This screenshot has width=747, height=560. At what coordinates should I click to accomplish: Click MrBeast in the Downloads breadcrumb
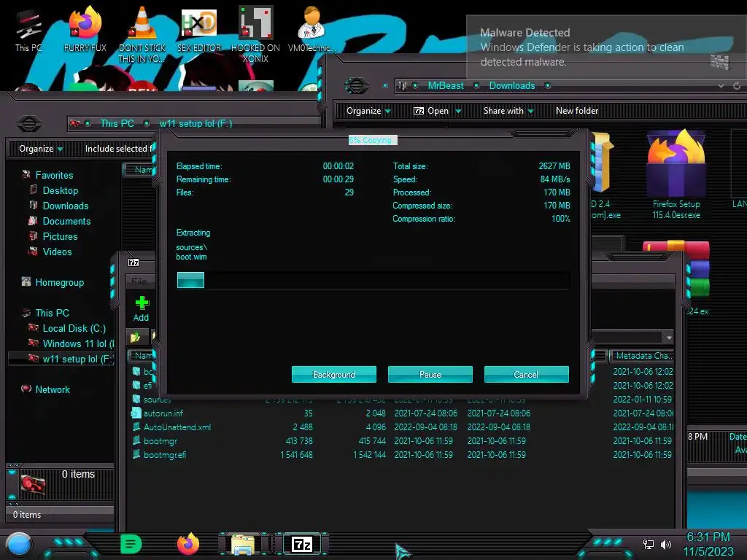446,86
